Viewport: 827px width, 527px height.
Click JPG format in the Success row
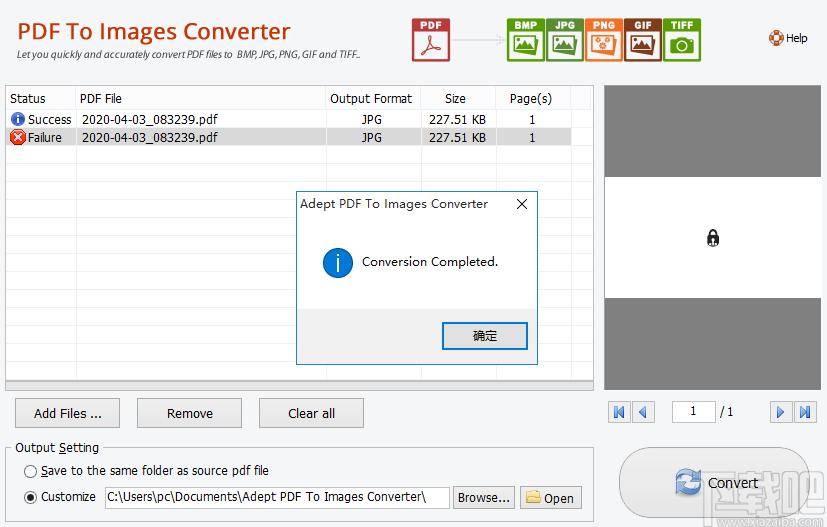coord(371,120)
